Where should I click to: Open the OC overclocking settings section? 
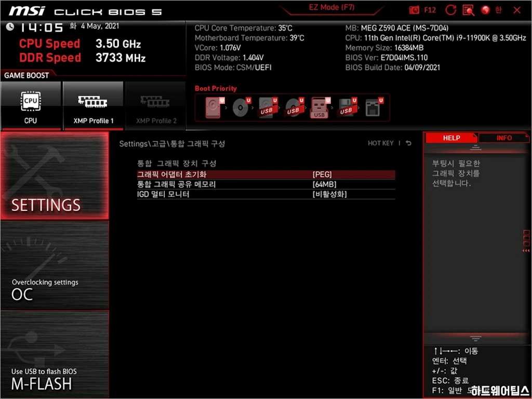pyautogui.click(x=55, y=265)
